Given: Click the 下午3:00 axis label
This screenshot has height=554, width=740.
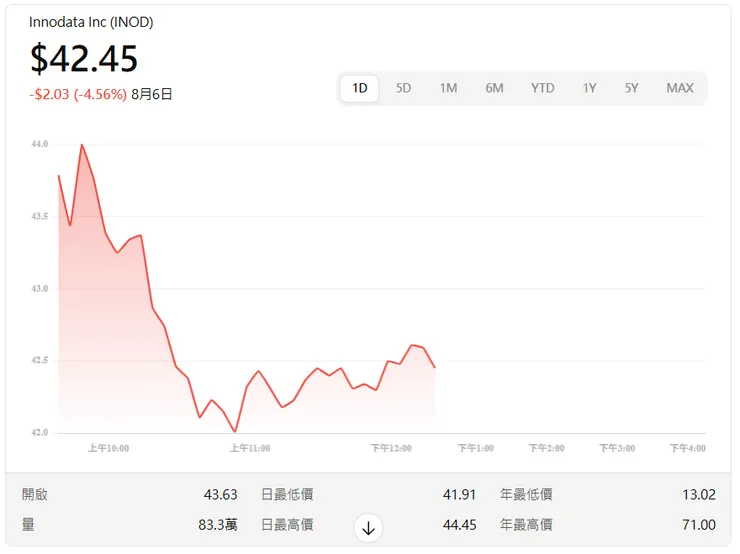Looking at the screenshot, I should 617,448.
